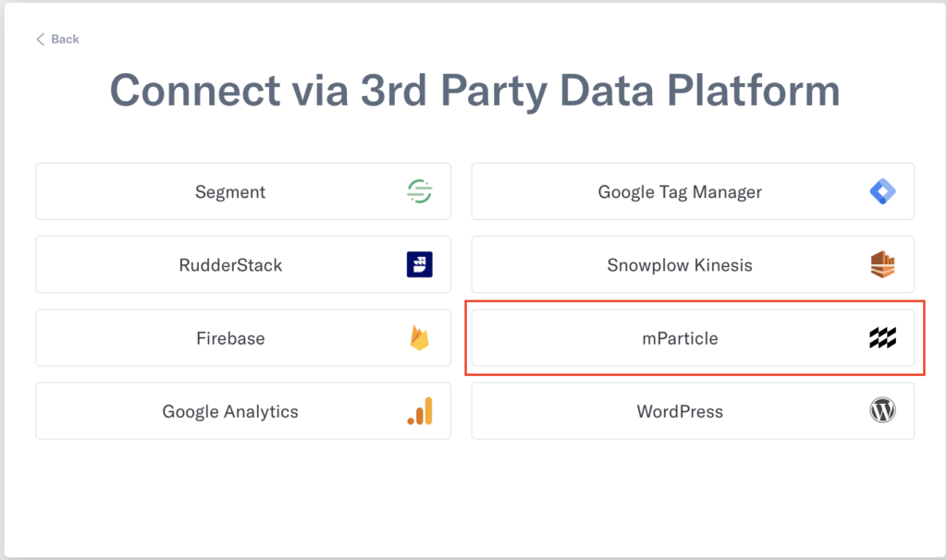The image size is (947, 560).
Task: Click the navy RudderStack logo icon
Action: (419, 264)
